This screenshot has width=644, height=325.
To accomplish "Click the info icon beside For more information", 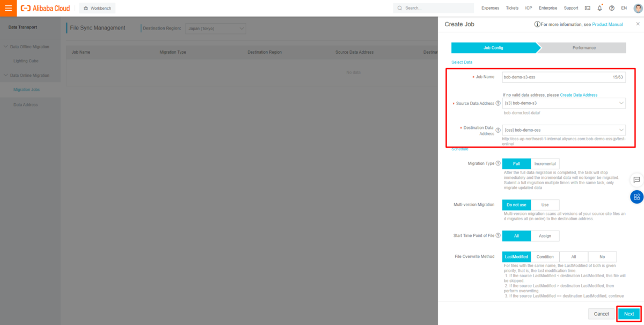I will 537,24.
